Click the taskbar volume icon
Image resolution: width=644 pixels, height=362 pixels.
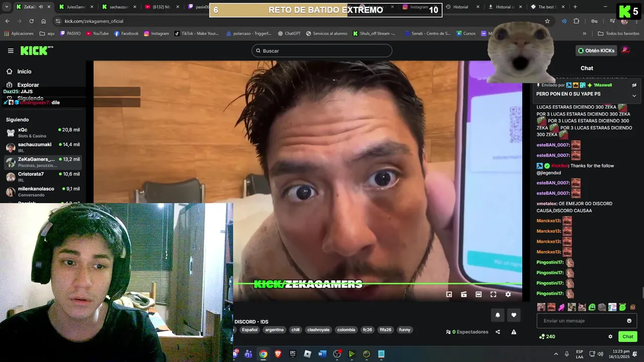[x=600, y=354]
